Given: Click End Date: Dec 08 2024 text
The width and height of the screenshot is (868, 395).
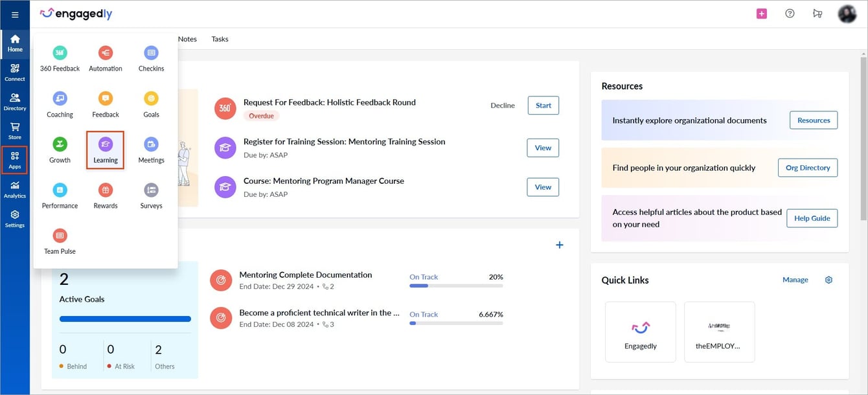Looking at the screenshot, I should coord(277,324).
